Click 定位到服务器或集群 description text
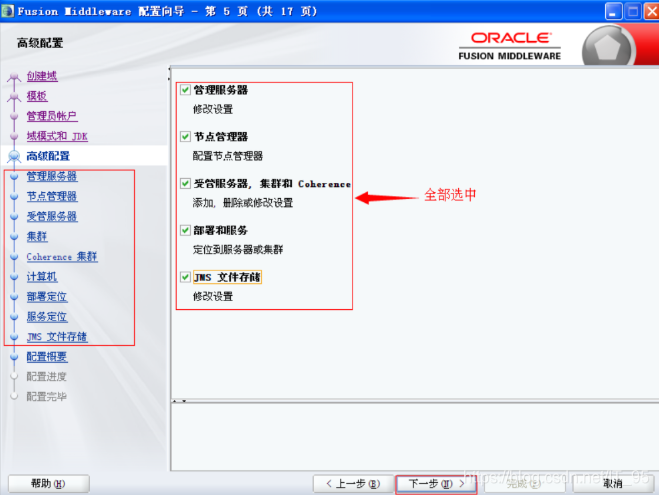Image resolution: width=659 pixels, height=496 pixels. pos(238,250)
